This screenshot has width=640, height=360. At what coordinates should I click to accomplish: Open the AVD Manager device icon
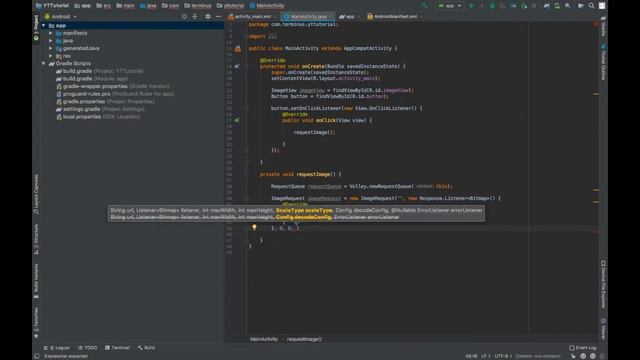(x=557, y=6)
